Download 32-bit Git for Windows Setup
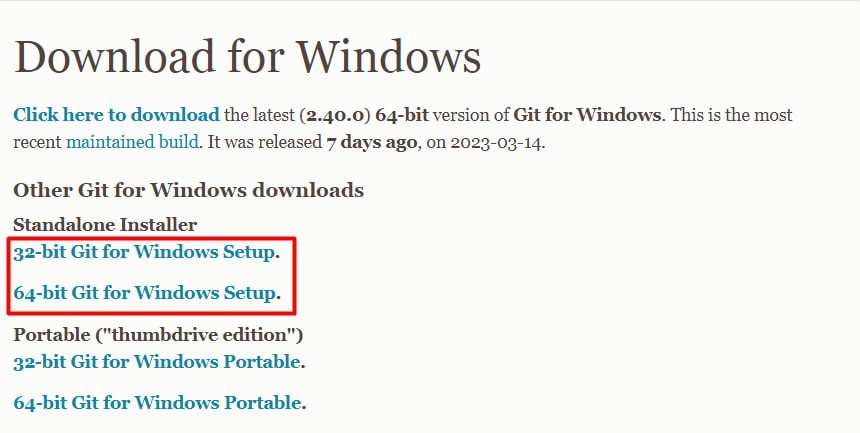This screenshot has width=860, height=433. click(x=144, y=253)
